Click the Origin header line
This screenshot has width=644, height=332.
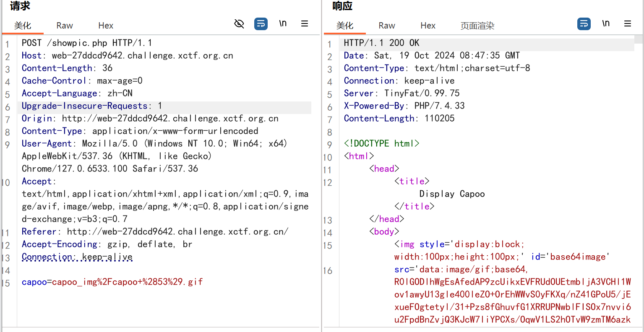pyautogui.click(x=150, y=118)
